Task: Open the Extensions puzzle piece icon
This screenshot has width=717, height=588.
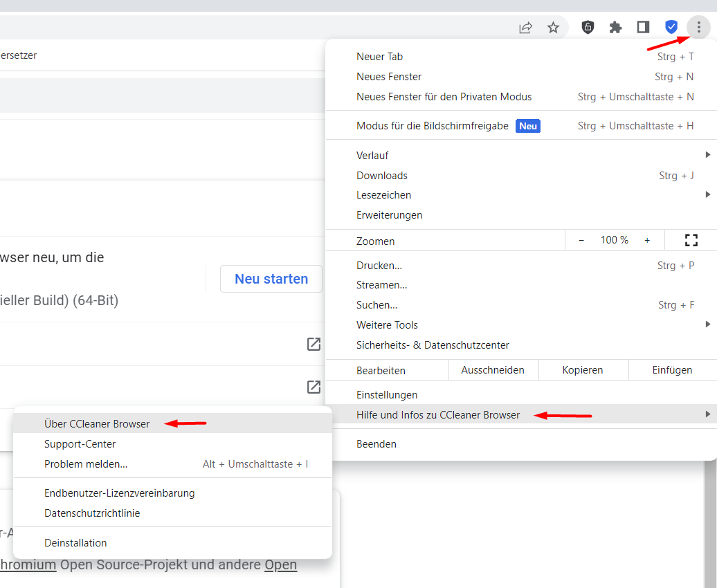Action: click(x=615, y=28)
